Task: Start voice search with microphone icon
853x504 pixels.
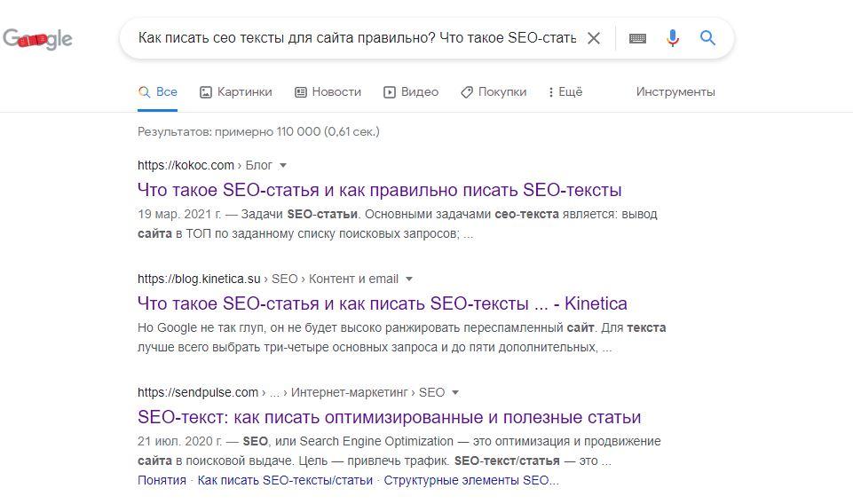Action: 673,38
